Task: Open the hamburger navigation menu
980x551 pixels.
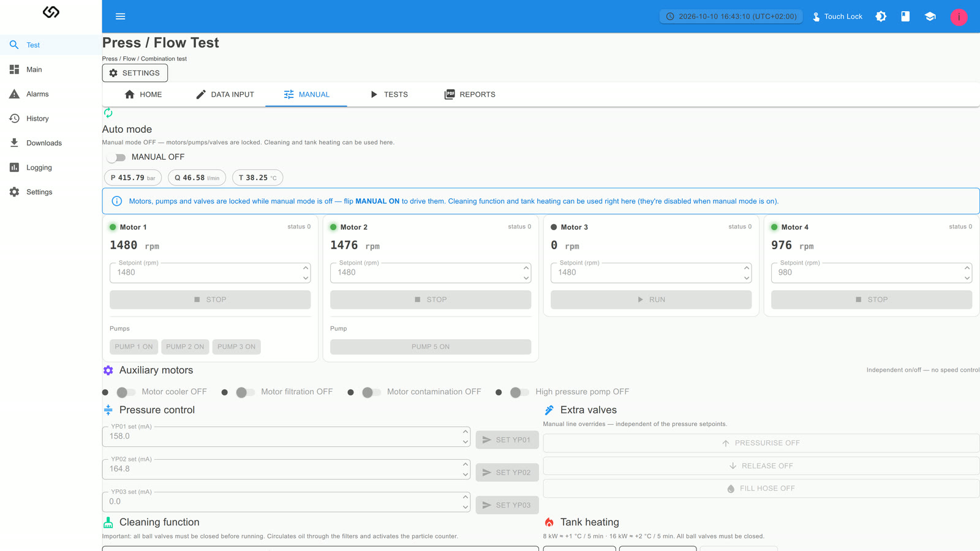Action: coord(120,17)
